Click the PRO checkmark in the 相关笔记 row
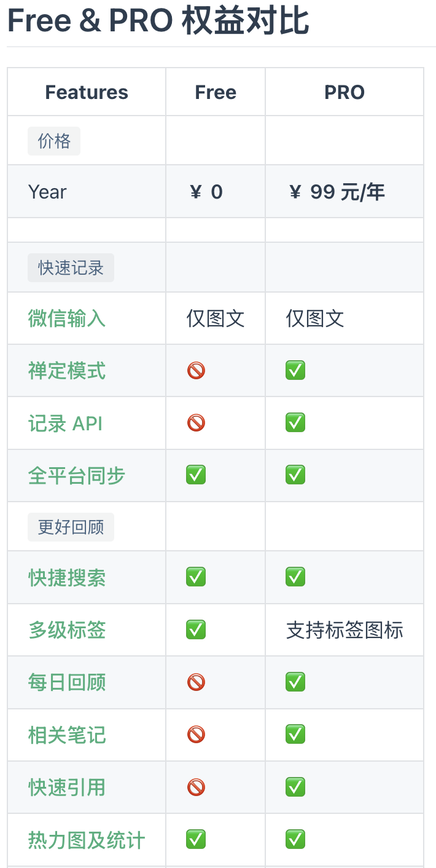Screen dimensions: 436x868 tap(295, 735)
